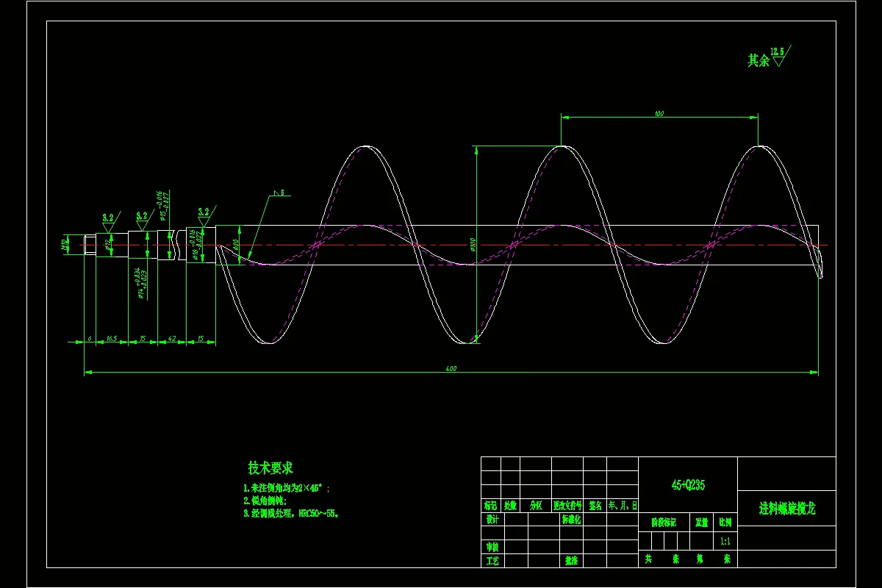Click the "1:1" scale value
The height and width of the screenshot is (588, 882).
point(725,541)
